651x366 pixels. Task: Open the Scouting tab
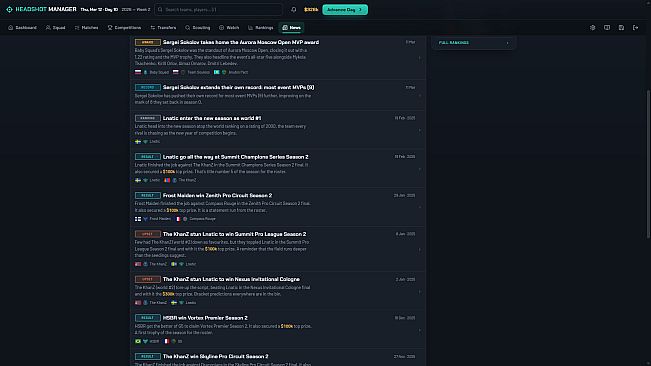198,28
